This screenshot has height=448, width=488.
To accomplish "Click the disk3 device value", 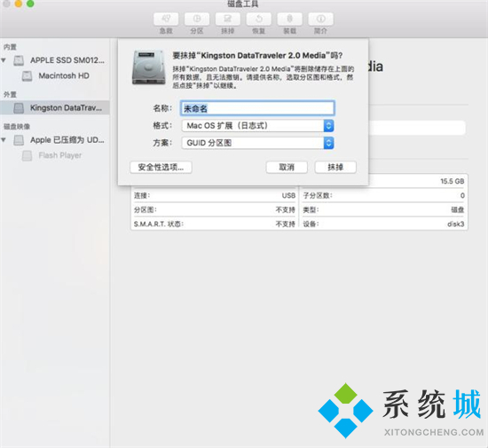I will 456,224.
